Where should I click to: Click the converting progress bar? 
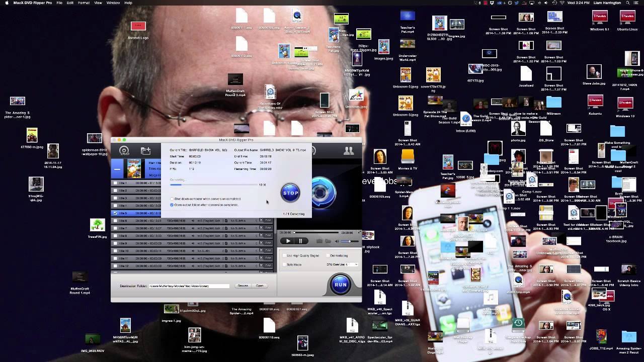(213, 185)
